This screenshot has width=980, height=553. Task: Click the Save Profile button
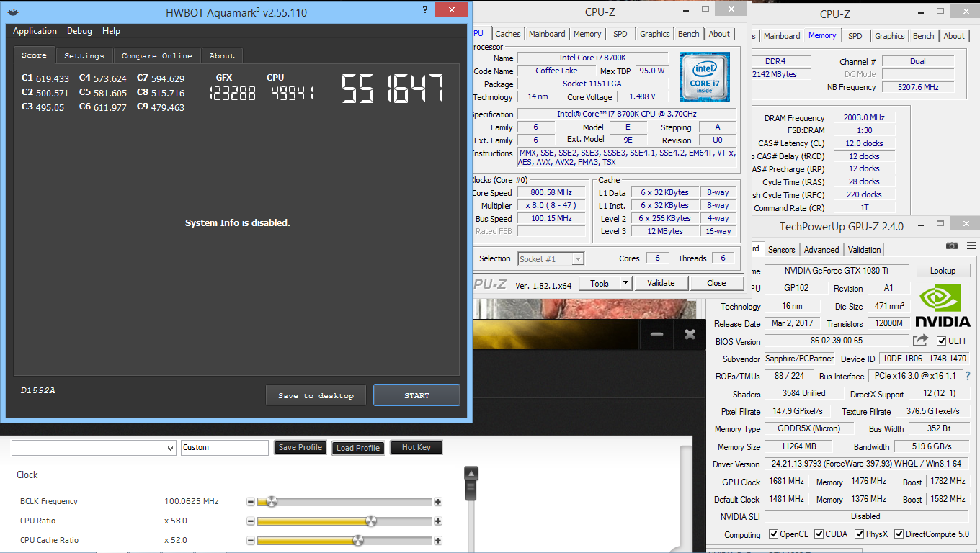(x=300, y=448)
